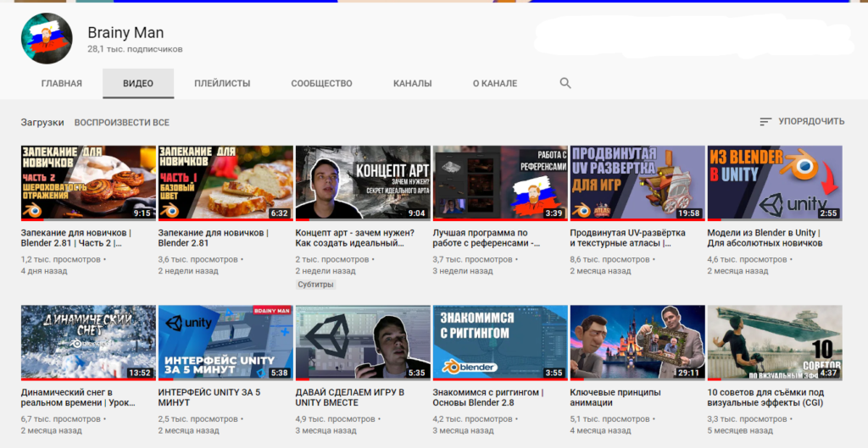Go to the СООБЩЕСТВО tab
Image resolution: width=868 pixels, height=448 pixels.
tap(321, 84)
